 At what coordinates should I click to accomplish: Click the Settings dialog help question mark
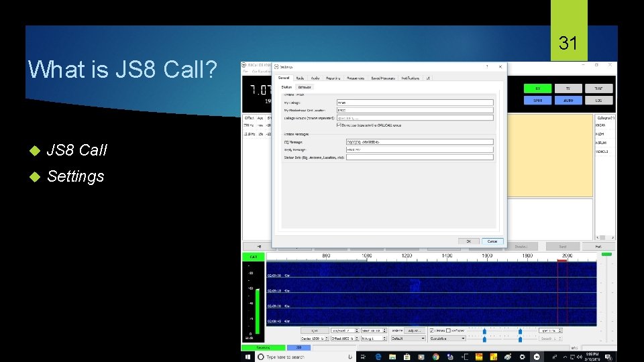(487, 66)
